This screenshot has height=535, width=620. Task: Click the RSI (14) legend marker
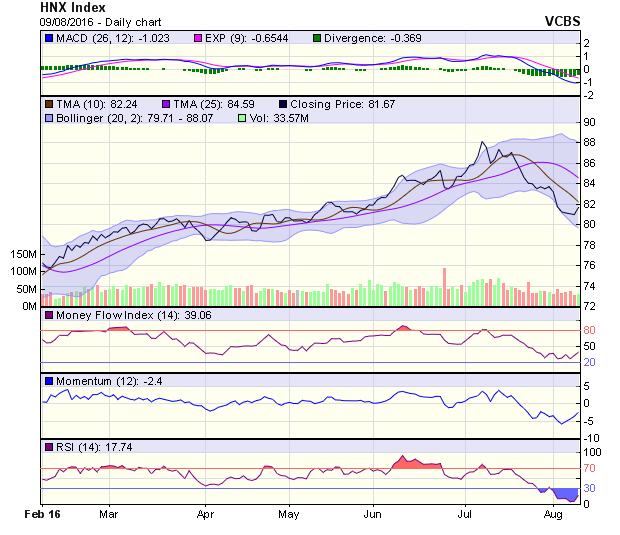(50, 446)
